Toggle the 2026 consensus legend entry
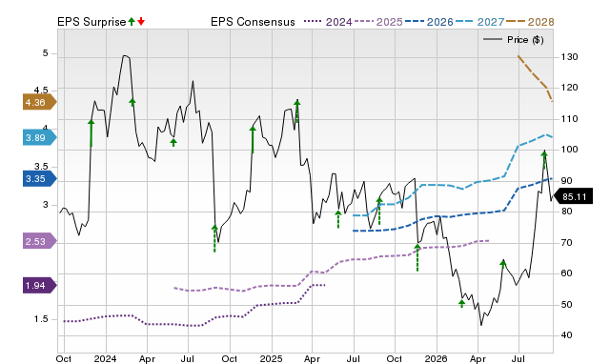 coord(429,22)
